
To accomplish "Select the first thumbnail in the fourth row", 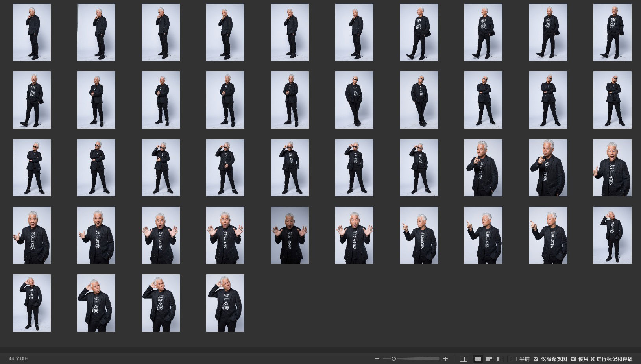I will [x=31, y=235].
